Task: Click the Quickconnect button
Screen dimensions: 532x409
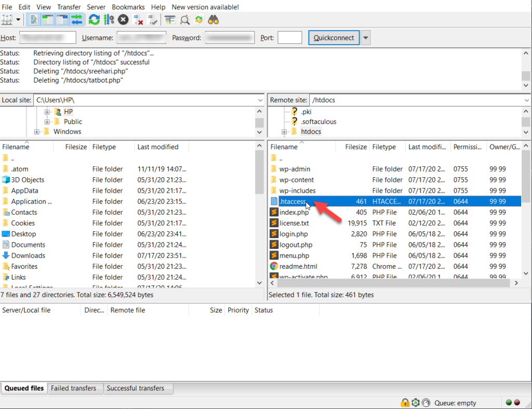Action: [x=334, y=37]
